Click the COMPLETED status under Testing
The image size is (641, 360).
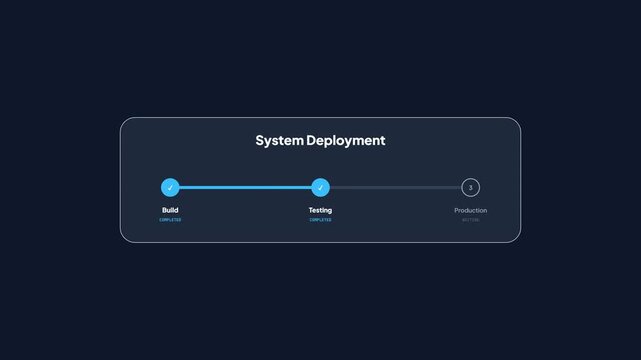point(320,220)
